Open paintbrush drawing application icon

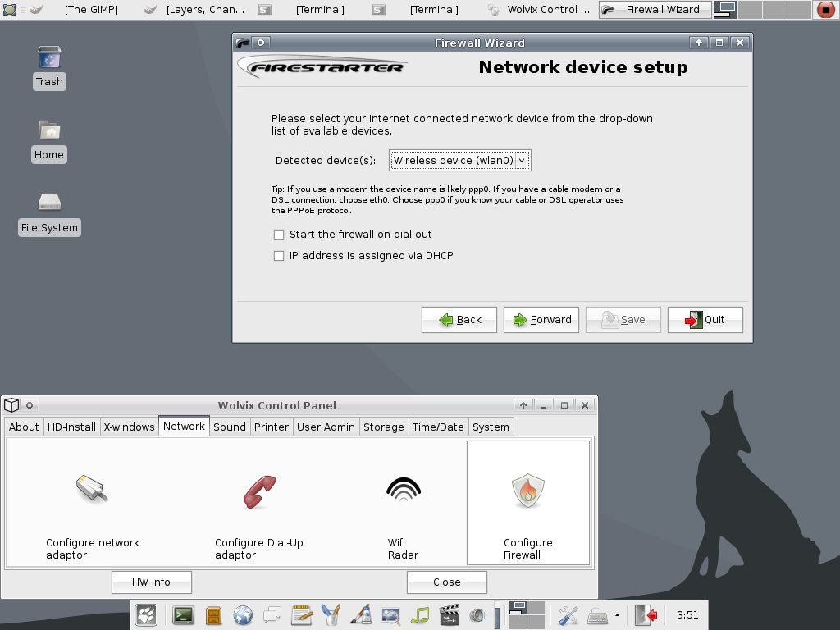coord(361,615)
